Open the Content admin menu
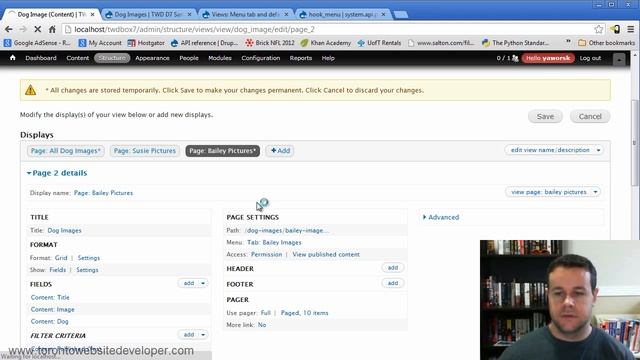The height and width of the screenshot is (360, 640). click(78, 58)
